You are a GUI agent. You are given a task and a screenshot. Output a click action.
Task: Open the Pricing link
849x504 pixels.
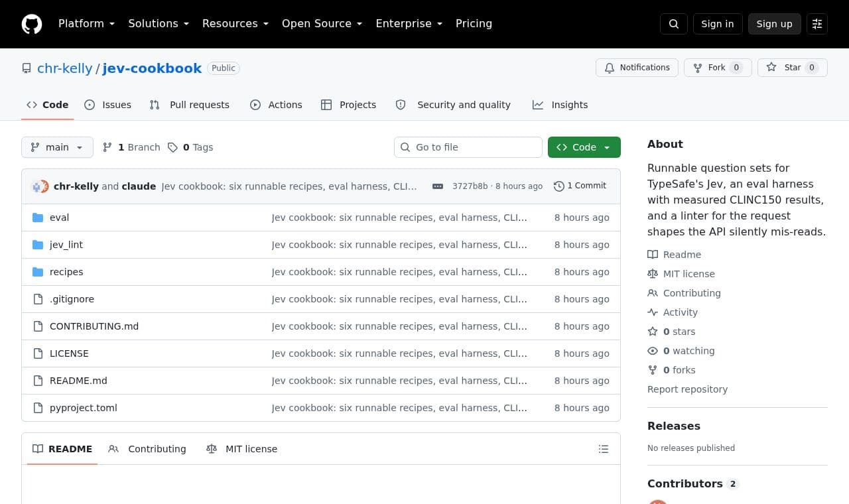(x=474, y=24)
